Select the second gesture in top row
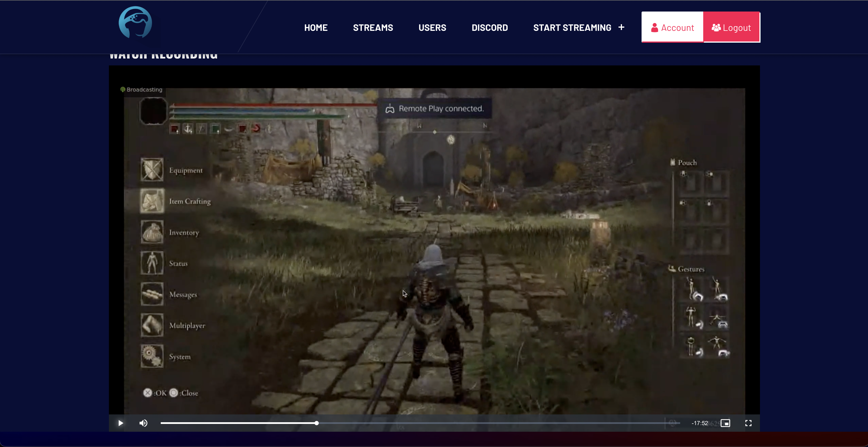This screenshot has width=868, height=447. click(x=718, y=288)
